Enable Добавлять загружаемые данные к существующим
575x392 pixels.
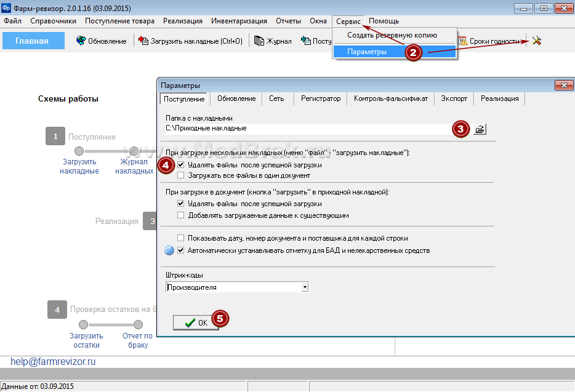coord(181,215)
